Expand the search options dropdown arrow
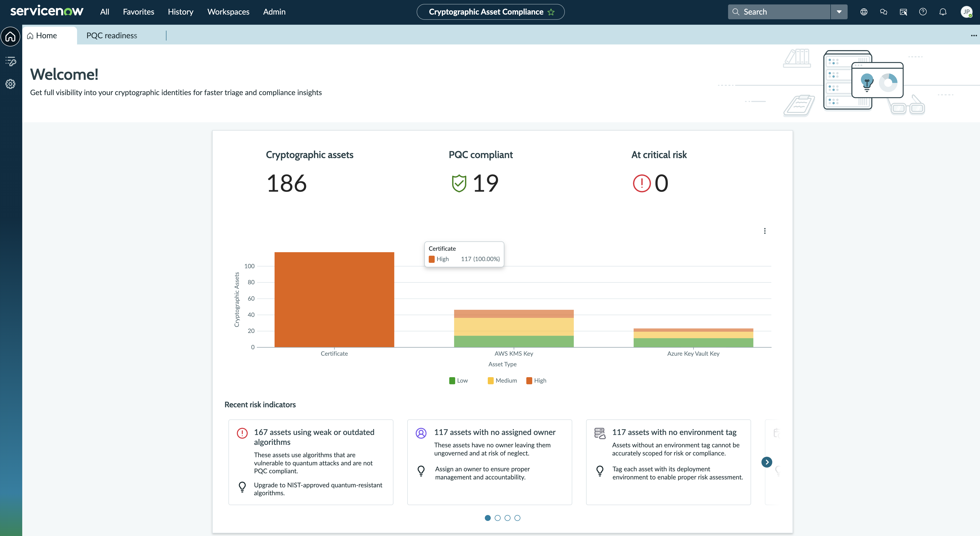The height and width of the screenshot is (536, 980). [x=839, y=12]
